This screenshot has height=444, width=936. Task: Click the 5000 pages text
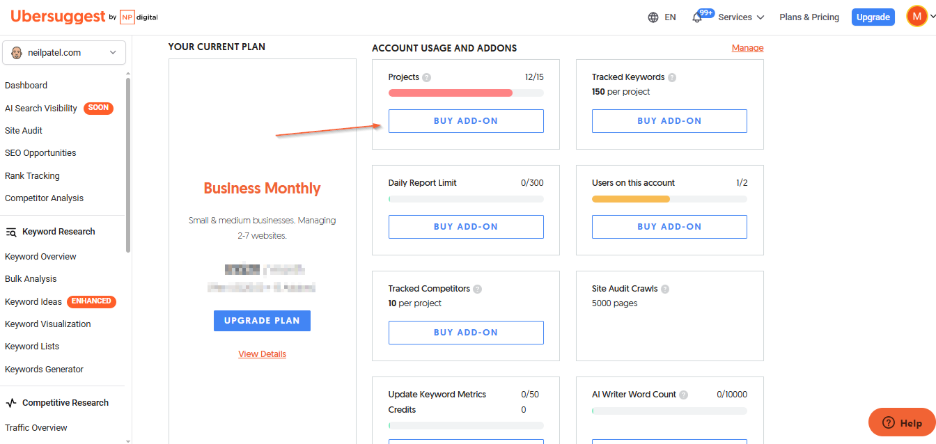coord(615,303)
